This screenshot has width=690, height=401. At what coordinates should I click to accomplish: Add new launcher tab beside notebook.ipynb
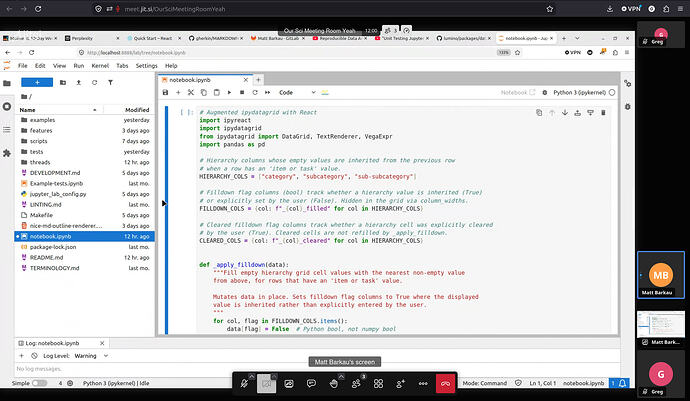(258, 80)
